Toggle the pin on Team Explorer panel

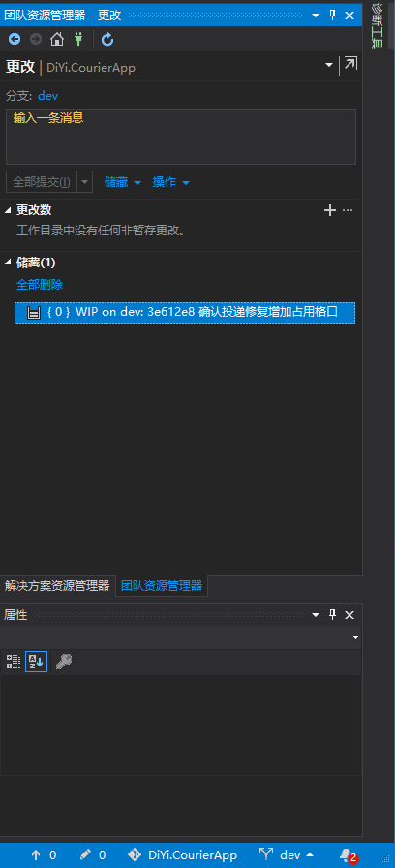[x=333, y=15]
